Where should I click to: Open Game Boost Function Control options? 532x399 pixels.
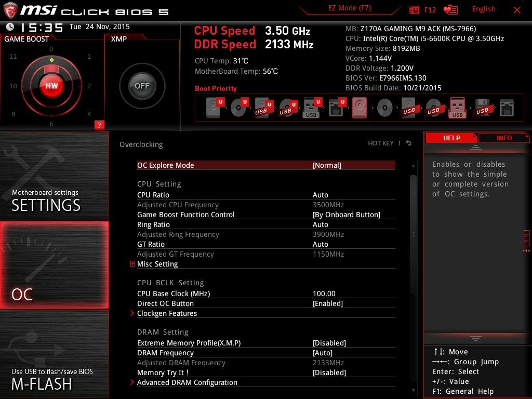(347, 215)
